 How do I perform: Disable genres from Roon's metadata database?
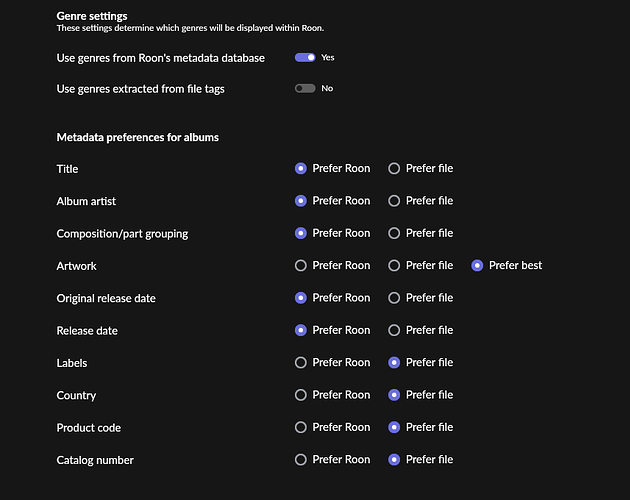click(x=305, y=57)
